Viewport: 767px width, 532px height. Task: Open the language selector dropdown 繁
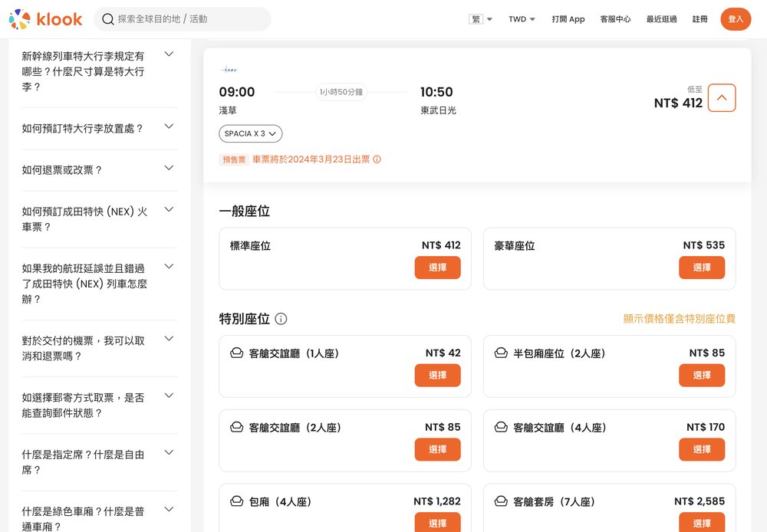pos(481,19)
